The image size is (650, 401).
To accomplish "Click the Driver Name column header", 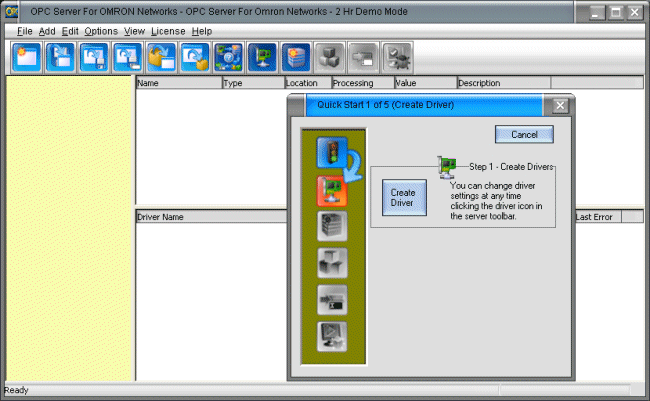I will tap(211, 217).
